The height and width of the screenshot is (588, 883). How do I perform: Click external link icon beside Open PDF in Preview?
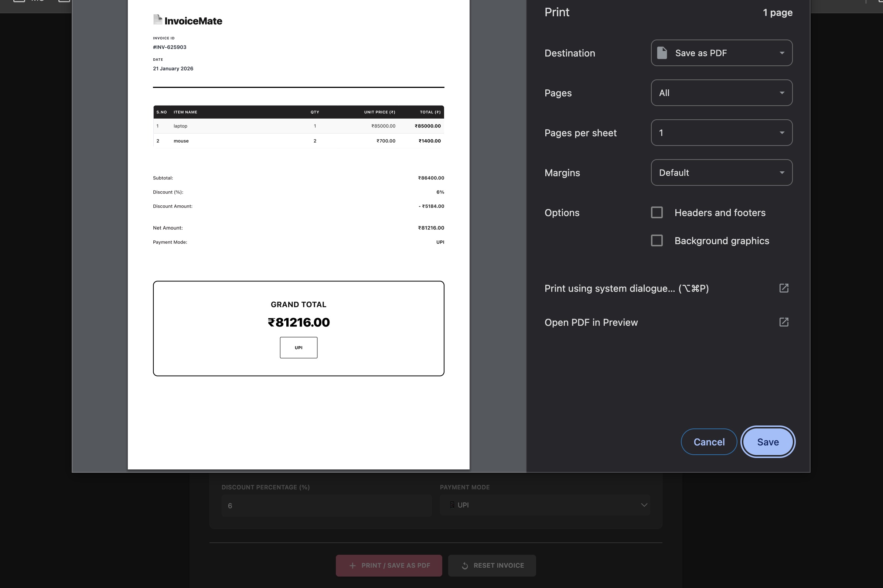click(x=784, y=322)
